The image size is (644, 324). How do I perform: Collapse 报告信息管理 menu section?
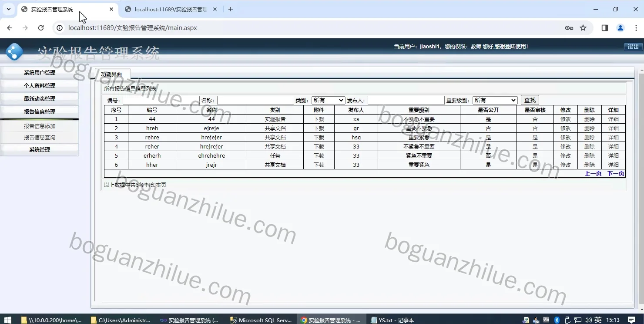point(40,112)
